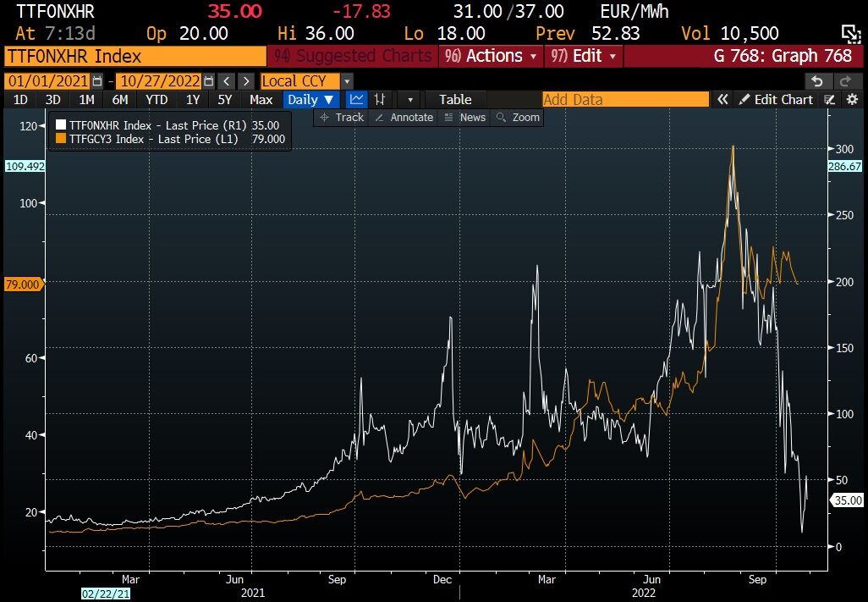Click the Add Data input field
The image size is (868, 602).
tap(625, 100)
